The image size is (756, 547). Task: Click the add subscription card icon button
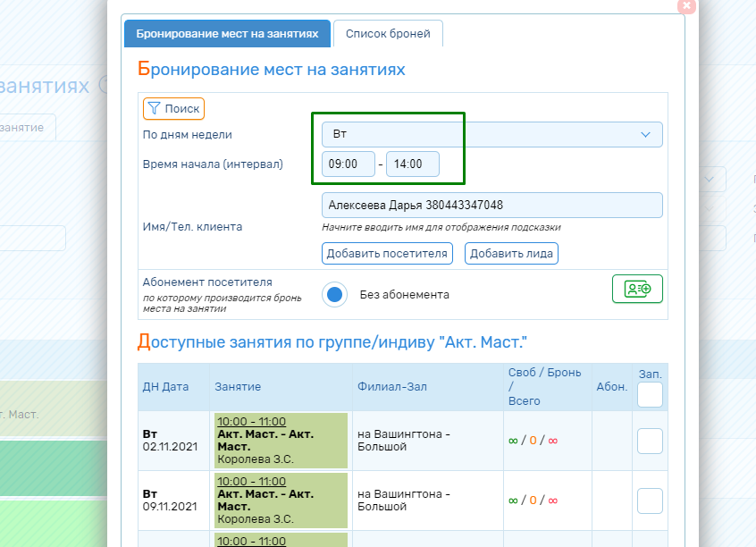[x=637, y=289]
